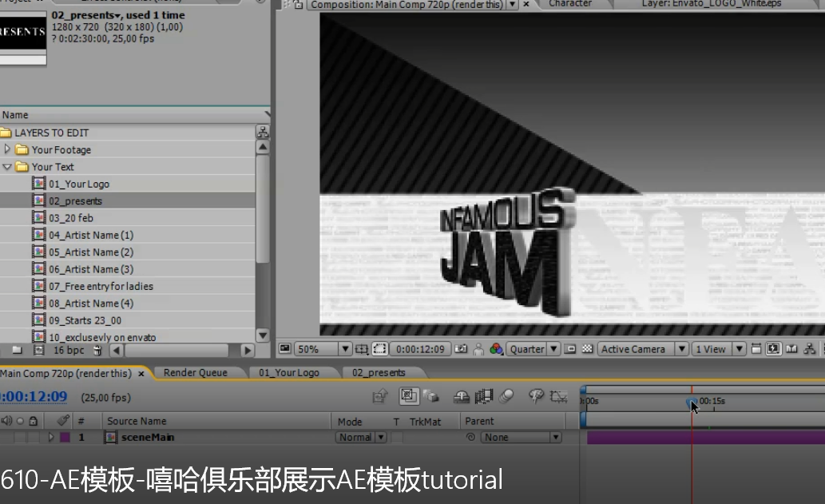Open the composition name dropdown arrow
Screen dimensions: 825x504
point(512,4)
